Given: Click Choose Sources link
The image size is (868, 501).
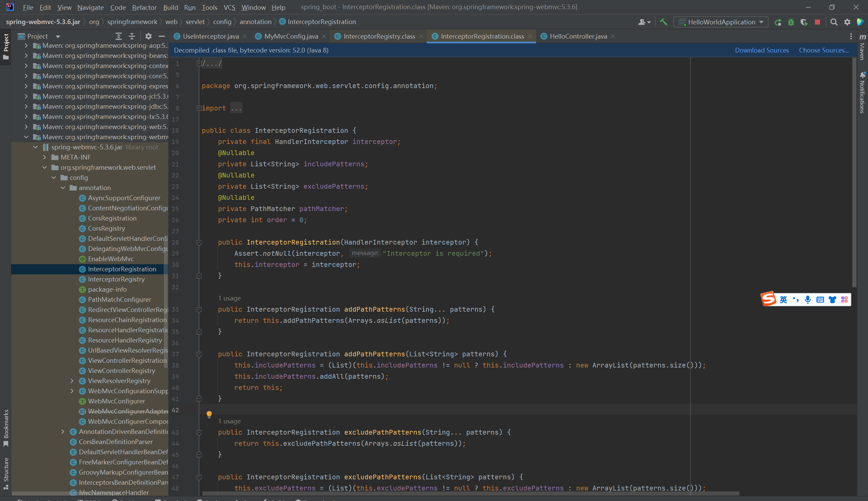Looking at the screenshot, I should (823, 50).
